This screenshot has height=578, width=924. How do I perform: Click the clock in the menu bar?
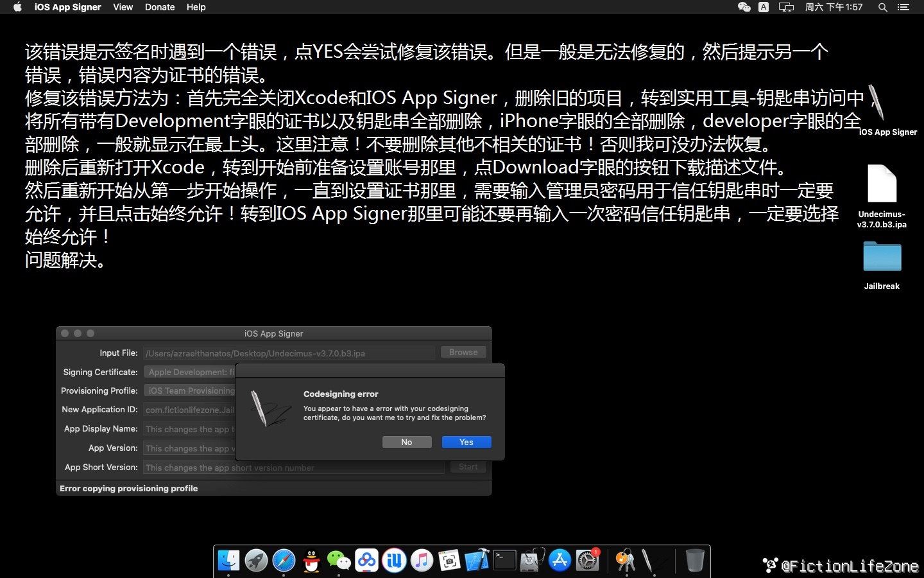coord(834,7)
